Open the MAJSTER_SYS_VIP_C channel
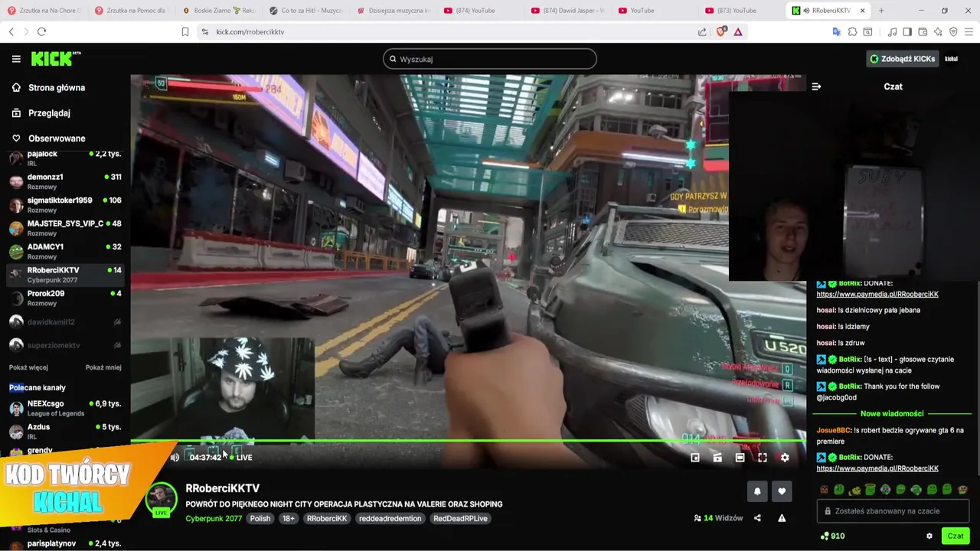 tap(65, 228)
